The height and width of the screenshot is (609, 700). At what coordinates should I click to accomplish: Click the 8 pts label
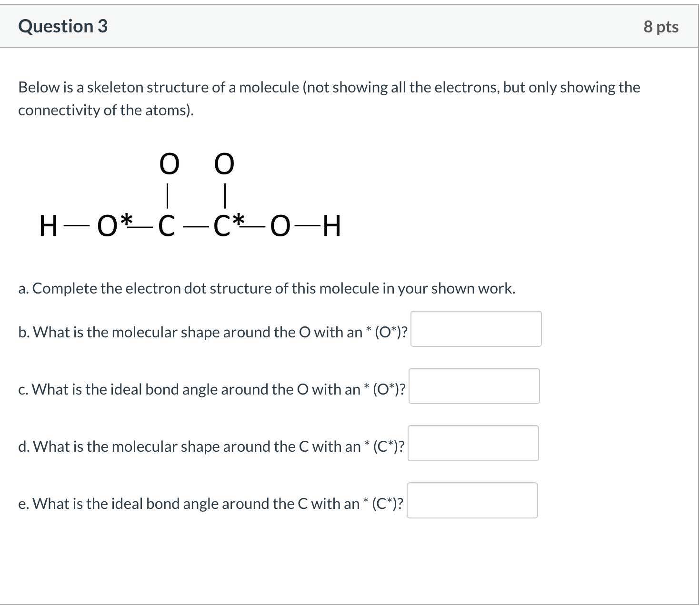point(660,27)
